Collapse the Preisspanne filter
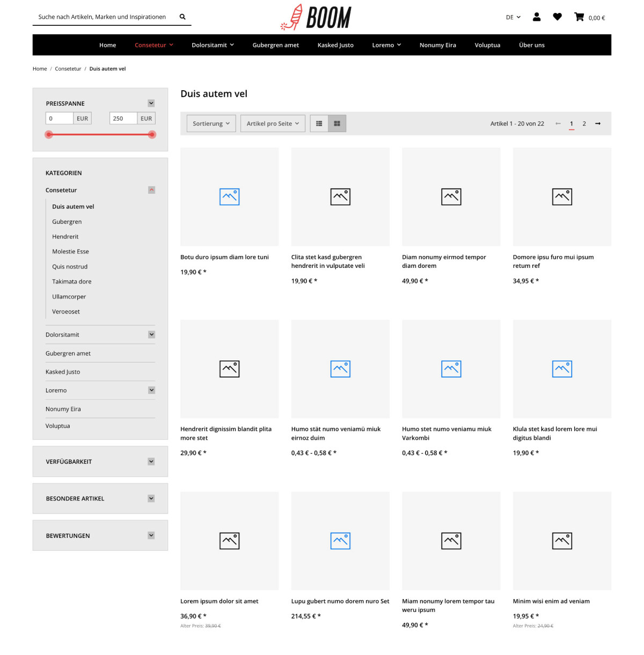 pos(151,103)
